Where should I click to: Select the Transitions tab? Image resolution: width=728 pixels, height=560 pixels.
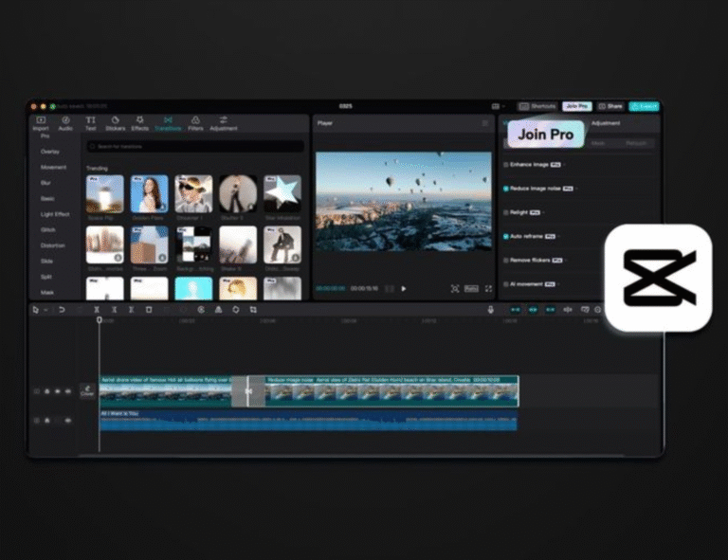[x=168, y=123]
